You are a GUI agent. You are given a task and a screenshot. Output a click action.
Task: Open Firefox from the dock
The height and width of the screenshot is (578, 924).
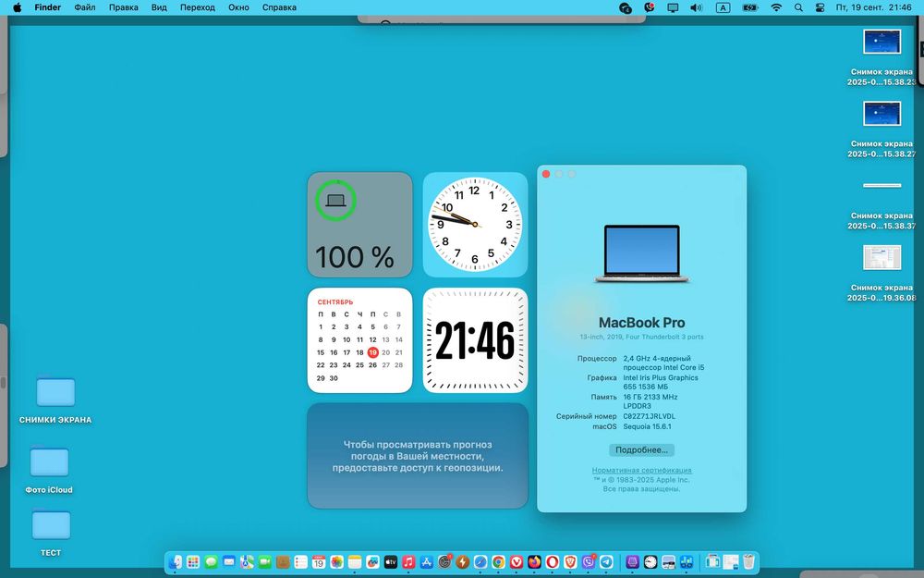(x=534, y=562)
